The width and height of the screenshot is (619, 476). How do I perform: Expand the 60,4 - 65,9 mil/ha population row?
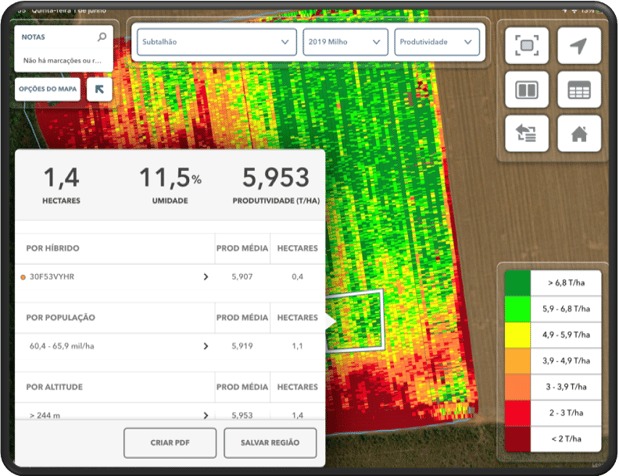(x=206, y=346)
